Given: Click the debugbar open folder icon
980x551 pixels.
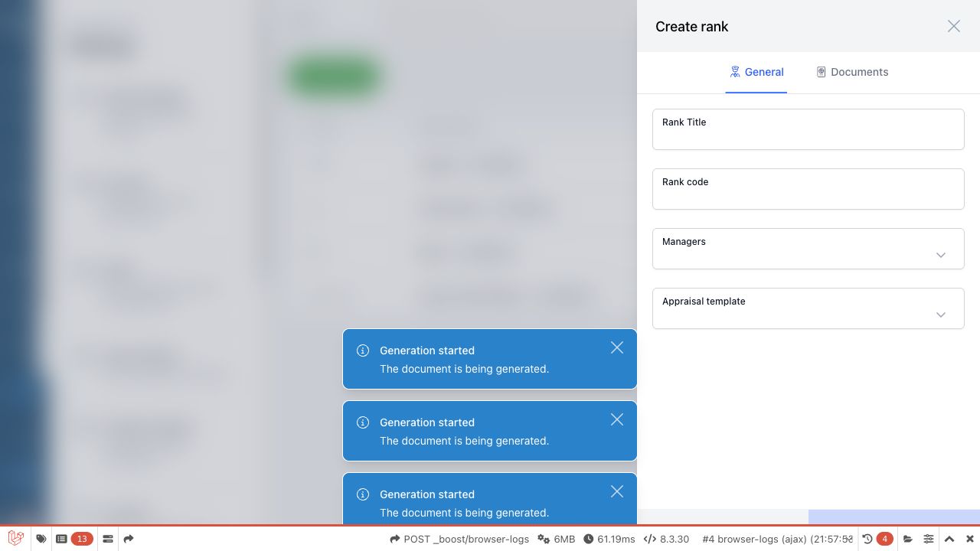Looking at the screenshot, I should click(x=908, y=539).
